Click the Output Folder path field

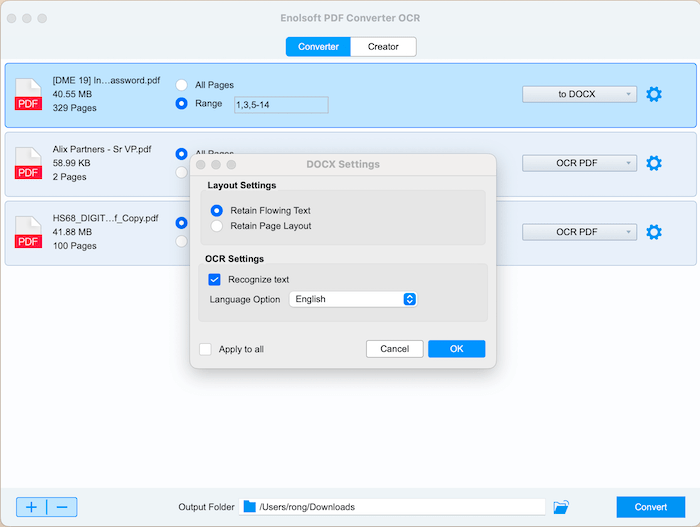point(392,507)
